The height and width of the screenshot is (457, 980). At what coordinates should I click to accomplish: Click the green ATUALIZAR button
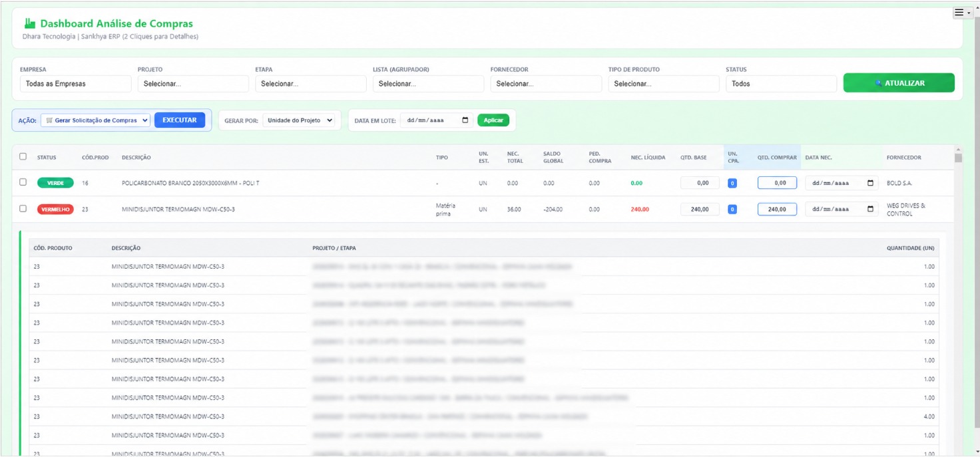click(899, 83)
